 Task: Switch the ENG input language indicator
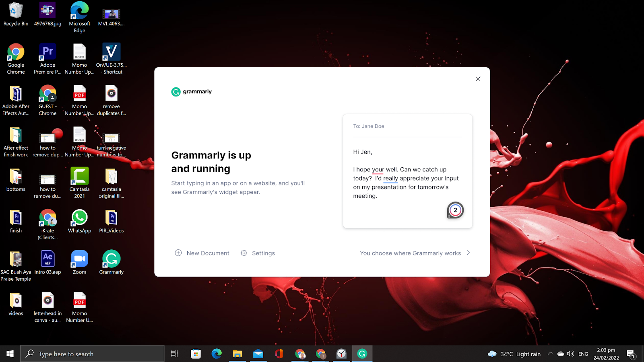[583, 354]
